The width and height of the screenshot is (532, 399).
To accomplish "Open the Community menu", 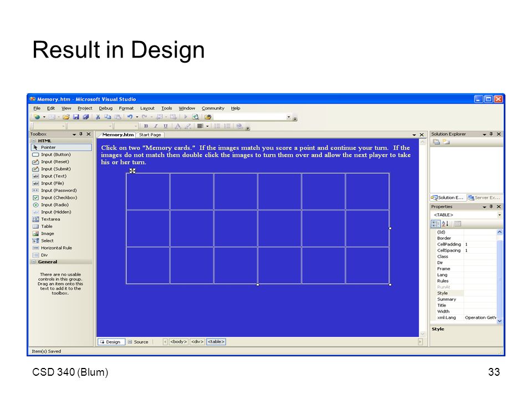I will click(x=213, y=108).
